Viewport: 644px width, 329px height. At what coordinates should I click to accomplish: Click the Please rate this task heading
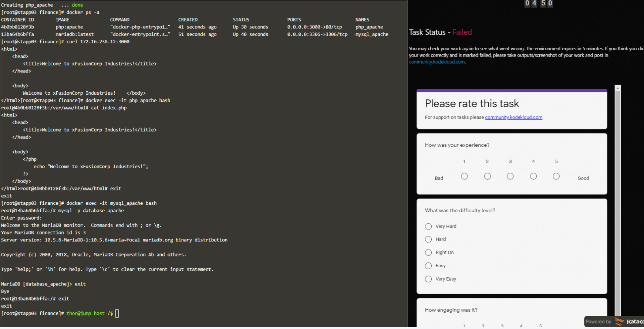pos(472,104)
